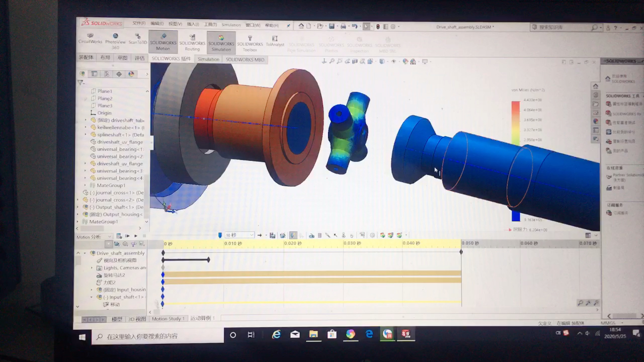This screenshot has width=644, height=362.
Task: Expand the Output_shaft<1> tree node
Action: click(x=78, y=207)
